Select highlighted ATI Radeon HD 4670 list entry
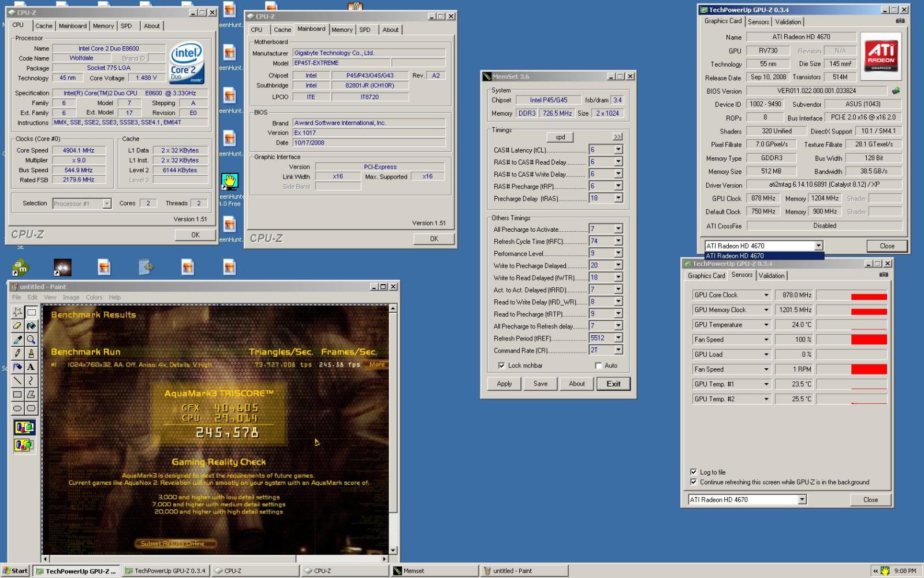The height and width of the screenshot is (578, 924). tap(764, 255)
